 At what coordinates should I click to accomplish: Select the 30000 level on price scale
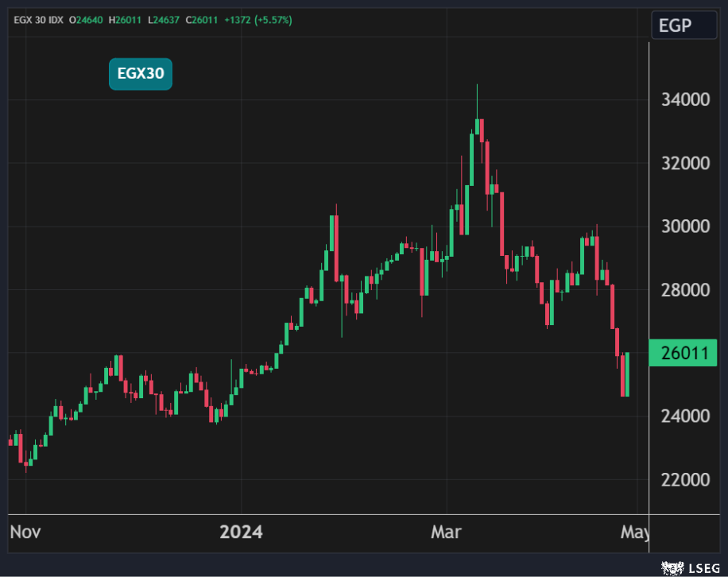click(685, 227)
